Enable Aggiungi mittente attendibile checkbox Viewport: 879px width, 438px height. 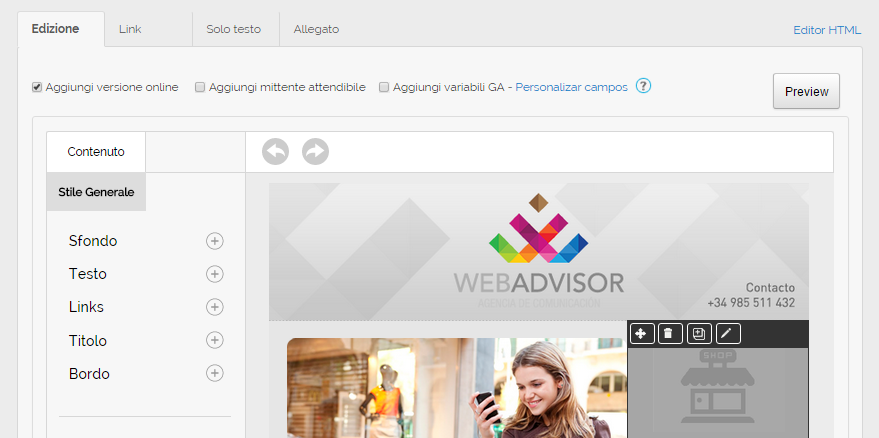pyautogui.click(x=200, y=87)
